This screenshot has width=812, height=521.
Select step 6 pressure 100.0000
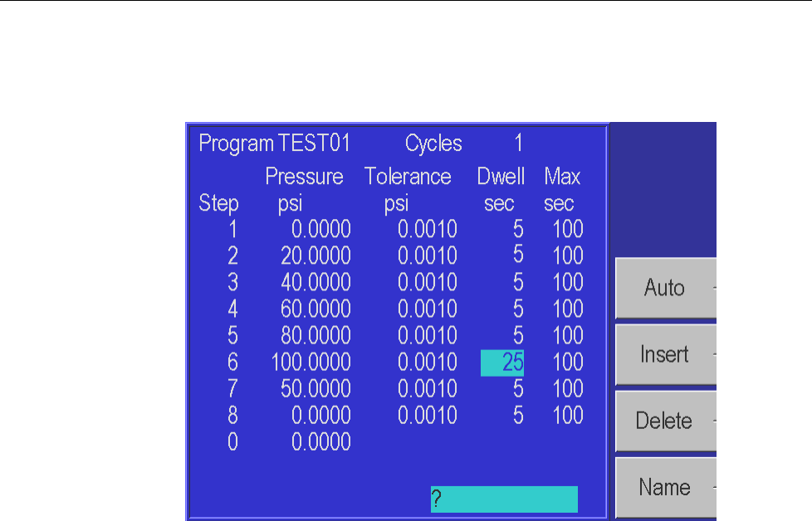311,363
